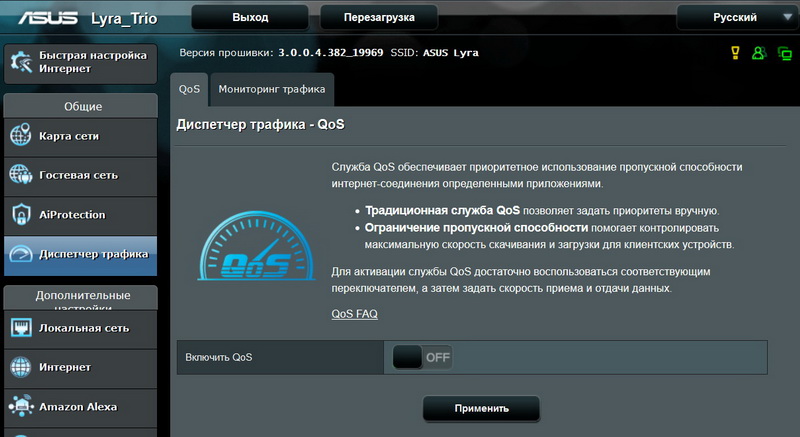This screenshot has height=437, width=800.
Task: Select Диспетчер трафика in sidebar
Action: [79, 255]
